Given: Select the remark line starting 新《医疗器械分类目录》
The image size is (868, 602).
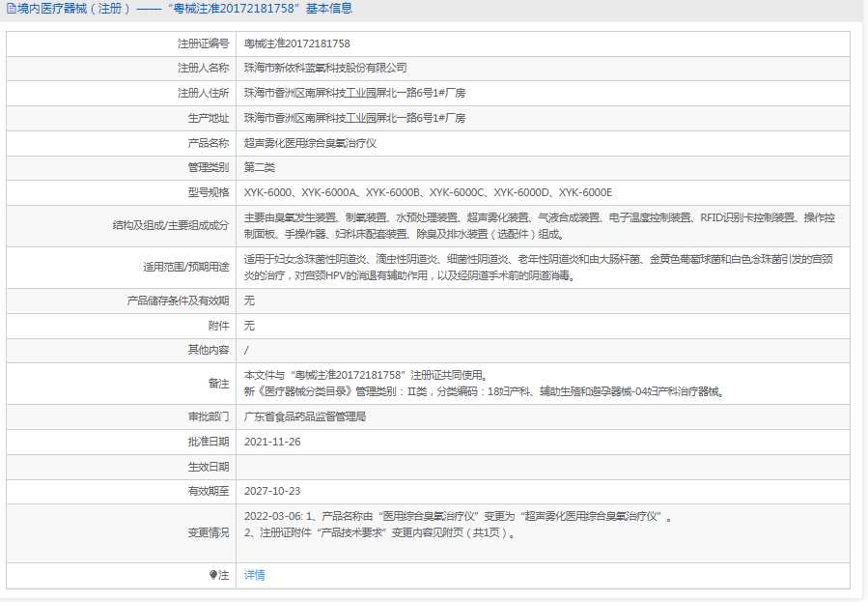Looking at the screenshot, I should pyautogui.click(x=484, y=391).
